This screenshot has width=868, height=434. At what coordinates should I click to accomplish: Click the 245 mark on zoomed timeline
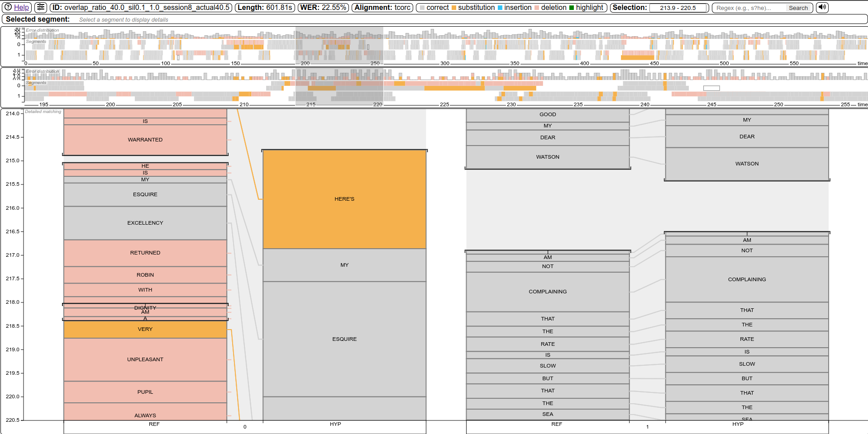(711, 104)
